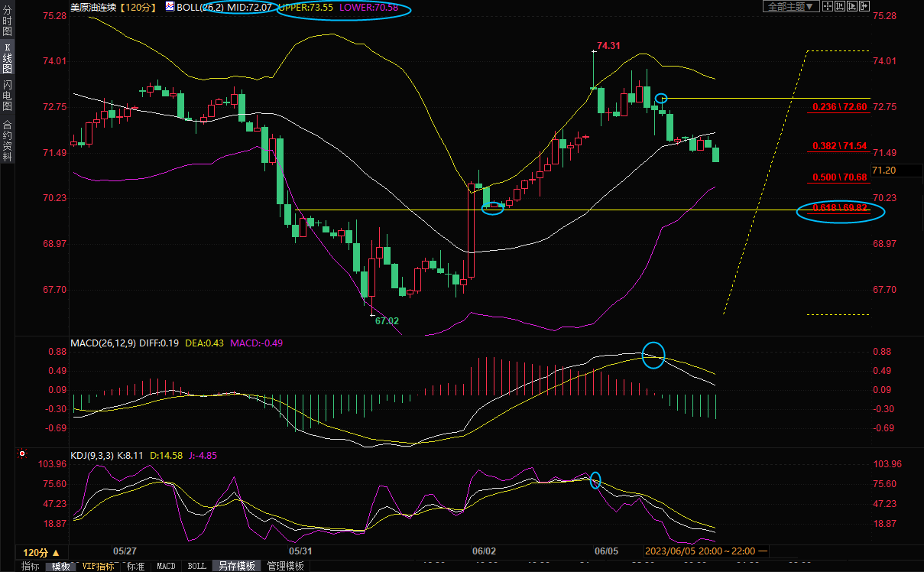This screenshot has height=572, width=924.
Task: Open 管理模板 template manager
Action: click(285, 567)
